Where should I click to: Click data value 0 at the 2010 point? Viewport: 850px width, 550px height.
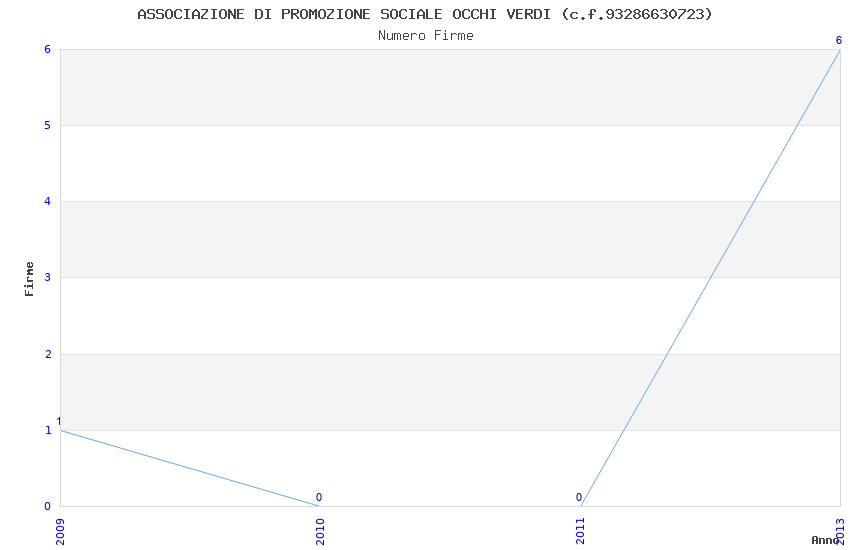319,497
